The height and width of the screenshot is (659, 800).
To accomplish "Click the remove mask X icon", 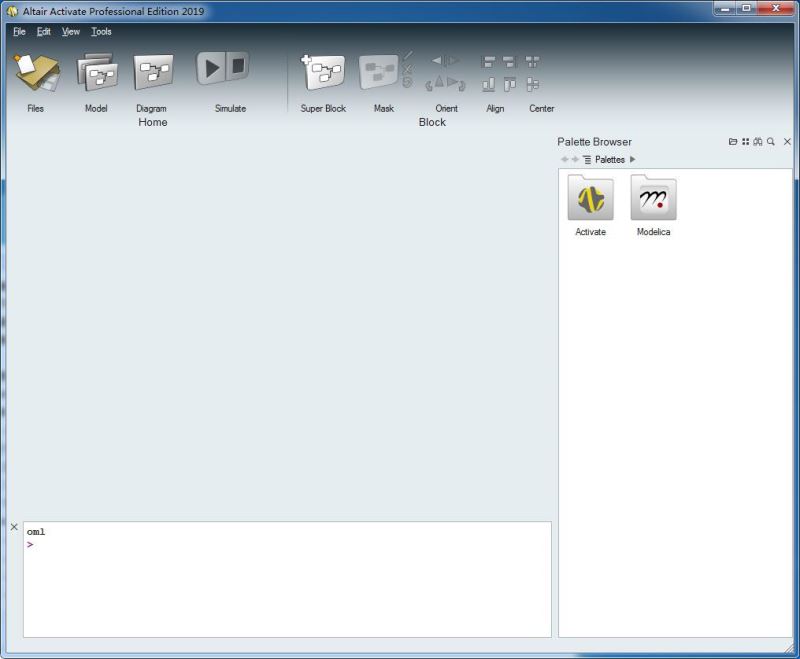I will [408, 69].
